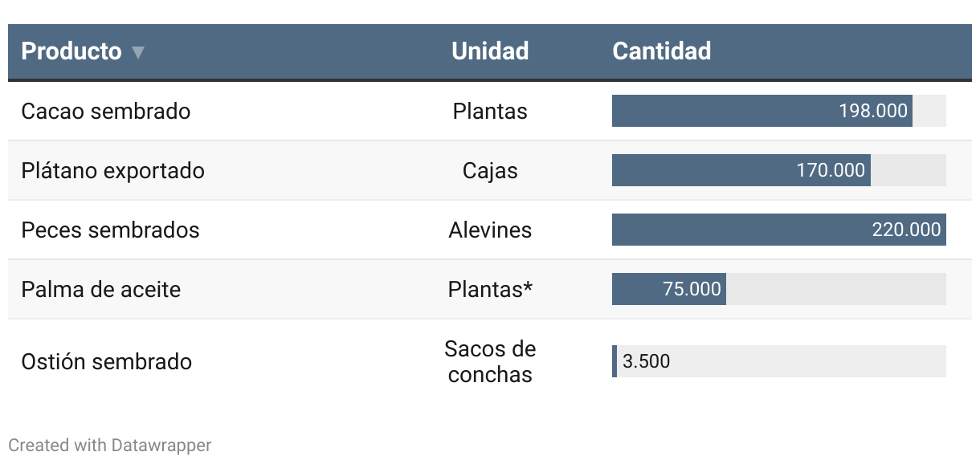The height and width of the screenshot is (464, 980).
Task: Select the 170.000 quantity bar
Action: click(x=741, y=170)
